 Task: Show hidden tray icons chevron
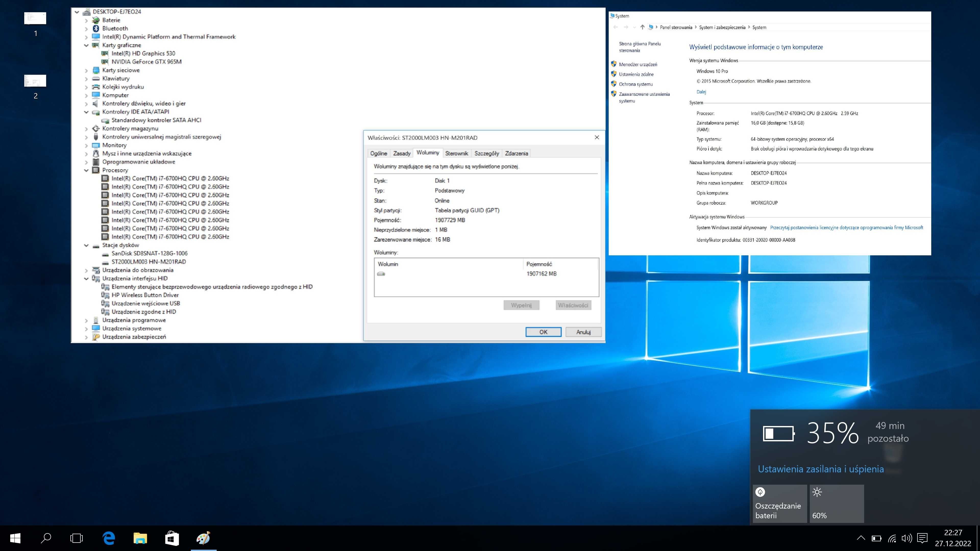click(861, 538)
